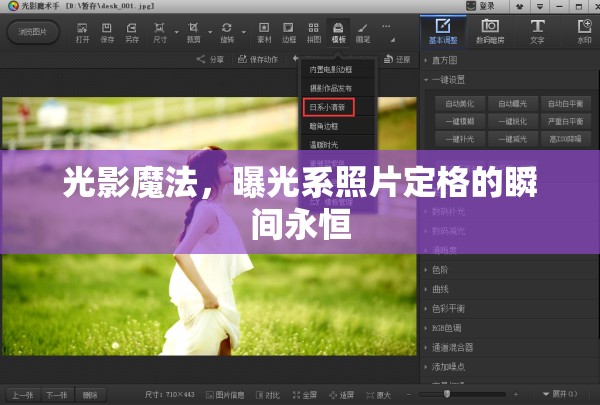Switch to 文字 text tab
This screenshot has height=405, width=600.
coord(537,32)
